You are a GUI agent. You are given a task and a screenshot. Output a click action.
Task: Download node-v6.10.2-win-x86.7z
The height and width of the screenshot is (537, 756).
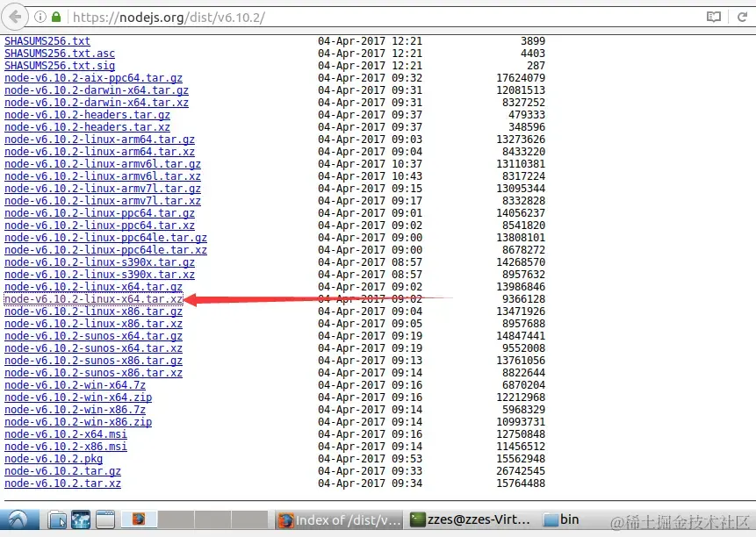pos(76,410)
